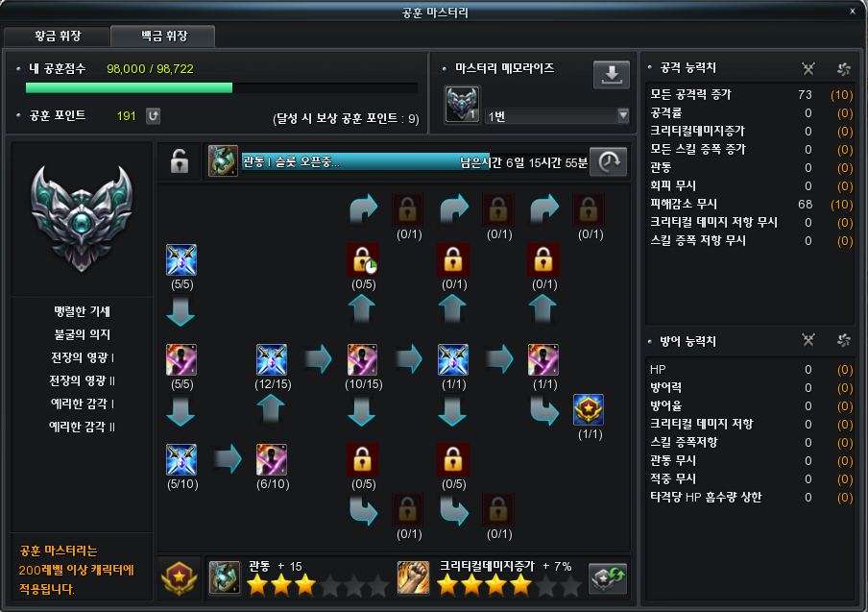Image resolution: width=868 pixels, height=612 pixels.
Task: Switch to the 황금 휘장 tab
Action: 57,36
